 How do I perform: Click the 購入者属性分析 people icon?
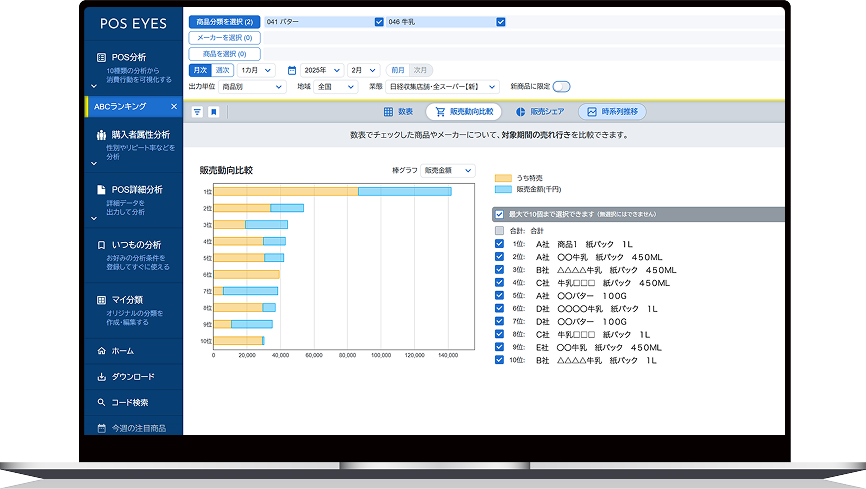click(101, 135)
